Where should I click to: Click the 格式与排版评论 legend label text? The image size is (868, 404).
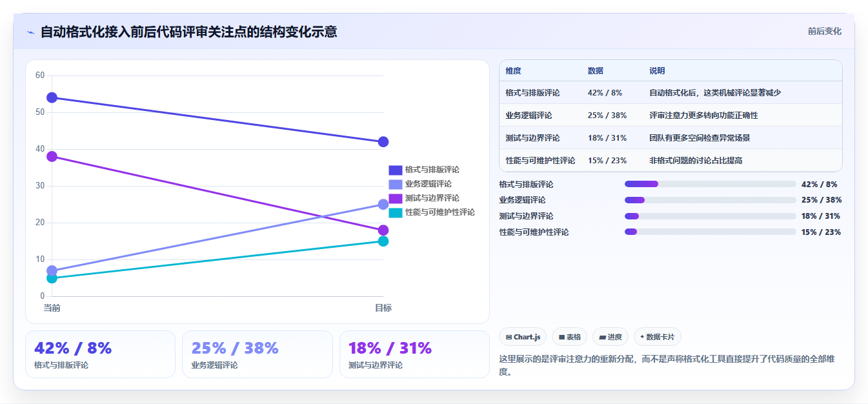click(x=432, y=170)
